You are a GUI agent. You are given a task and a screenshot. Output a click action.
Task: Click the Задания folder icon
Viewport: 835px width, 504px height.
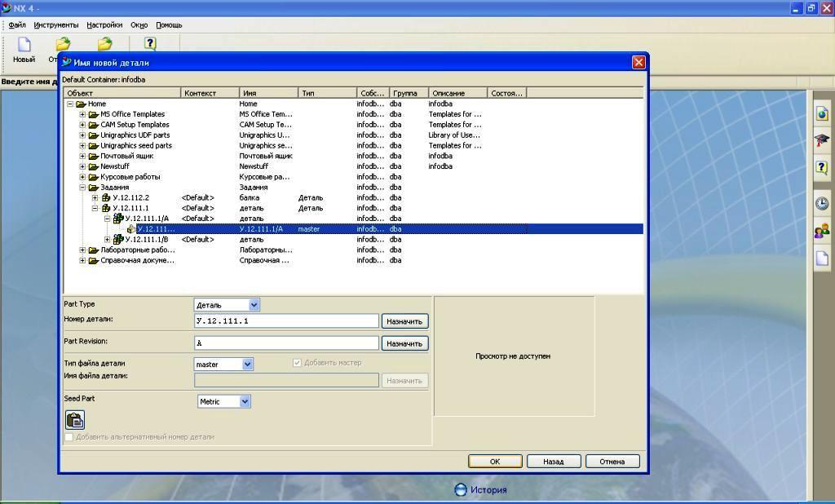pos(93,188)
